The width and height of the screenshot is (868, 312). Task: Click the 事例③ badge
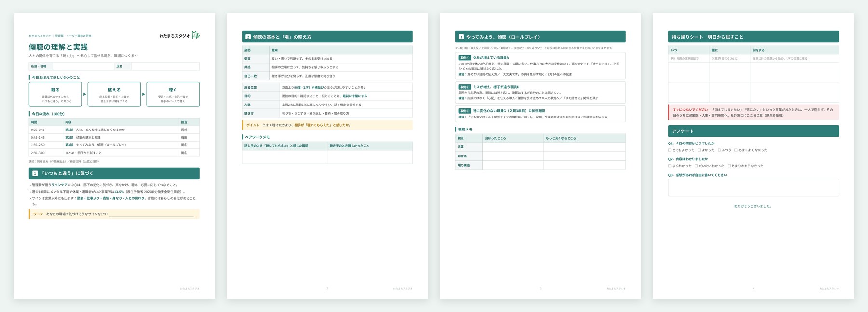point(464,111)
